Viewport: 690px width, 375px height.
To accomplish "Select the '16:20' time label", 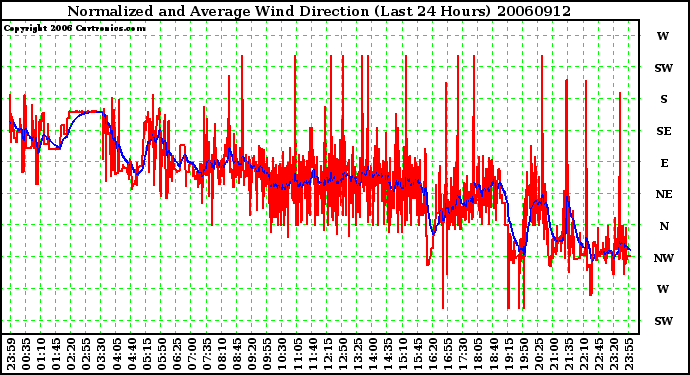I will [x=433, y=354].
